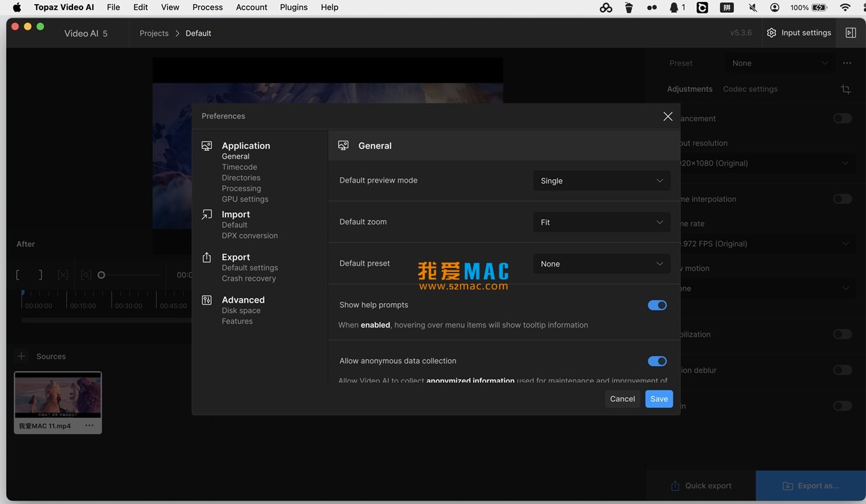Open the frame rate FPS dropdown
Viewport: 866px width, 504px height.
[766, 244]
